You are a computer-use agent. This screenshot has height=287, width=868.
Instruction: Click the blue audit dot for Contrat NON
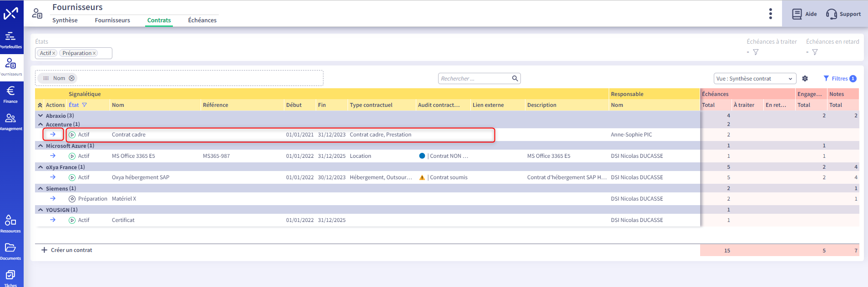(x=422, y=156)
